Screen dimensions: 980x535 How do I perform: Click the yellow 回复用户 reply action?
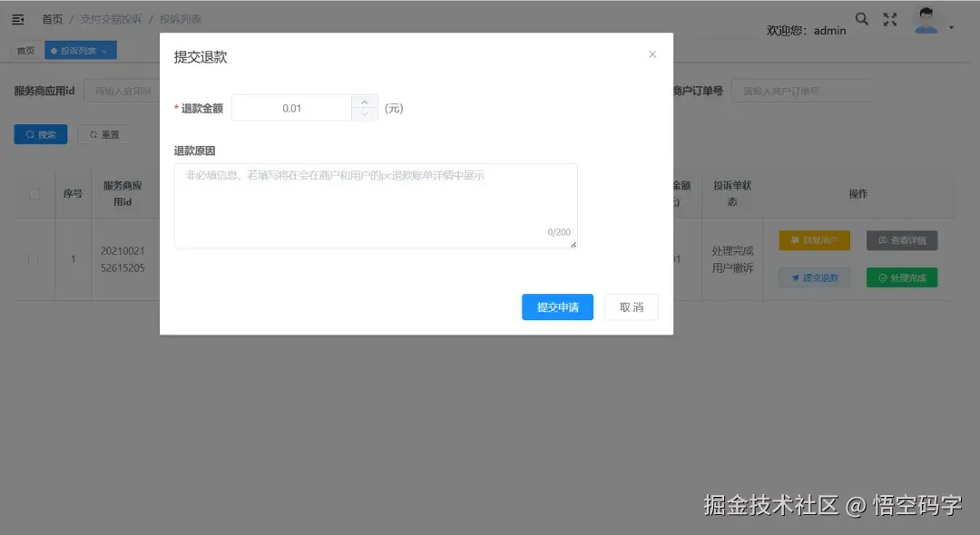[812, 239]
